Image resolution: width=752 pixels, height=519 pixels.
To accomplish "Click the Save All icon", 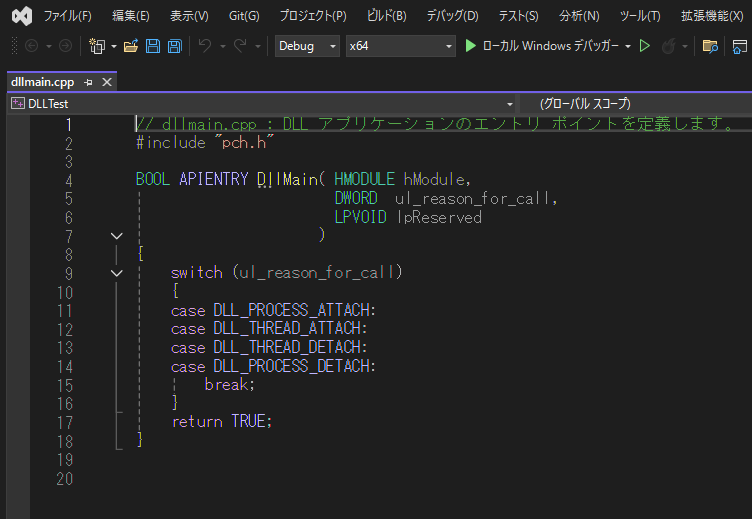I will (174, 46).
